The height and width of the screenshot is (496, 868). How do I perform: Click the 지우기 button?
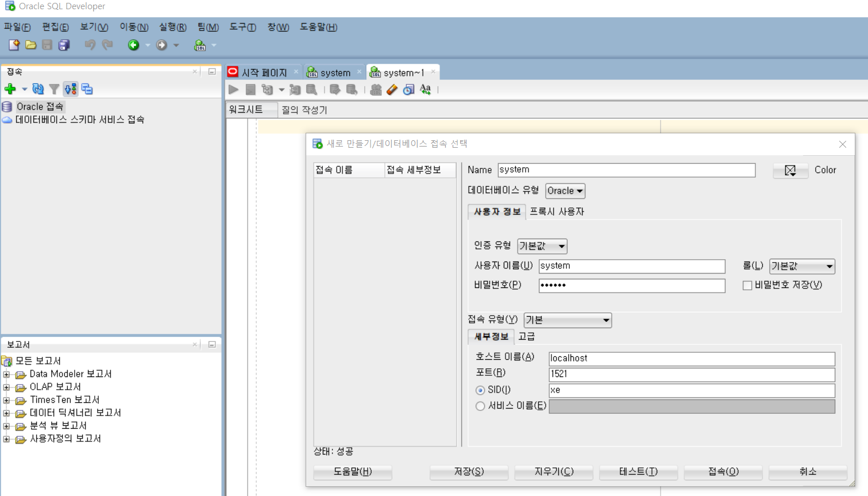[x=554, y=472]
